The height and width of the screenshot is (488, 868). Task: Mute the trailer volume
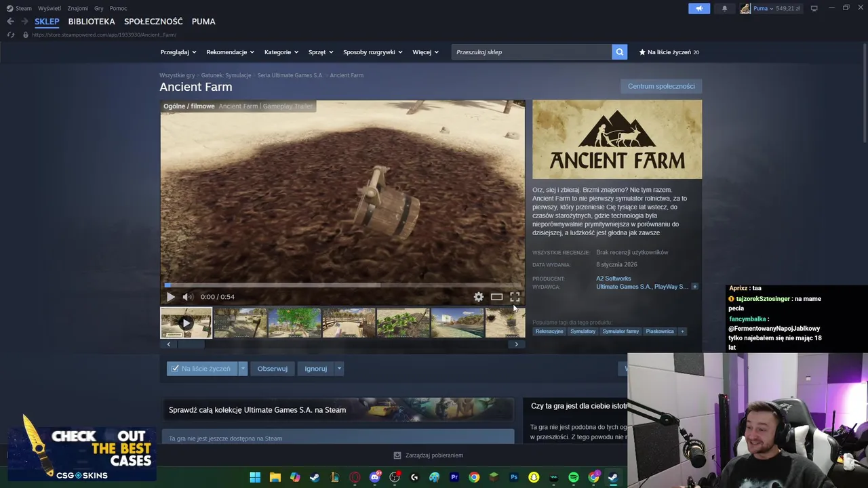click(x=188, y=297)
